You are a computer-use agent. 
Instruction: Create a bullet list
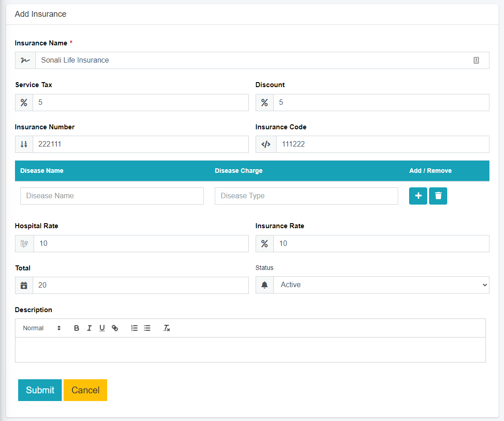pos(147,328)
